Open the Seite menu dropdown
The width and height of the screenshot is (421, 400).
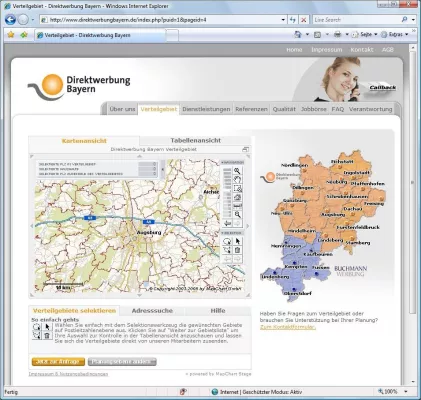[365, 34]
